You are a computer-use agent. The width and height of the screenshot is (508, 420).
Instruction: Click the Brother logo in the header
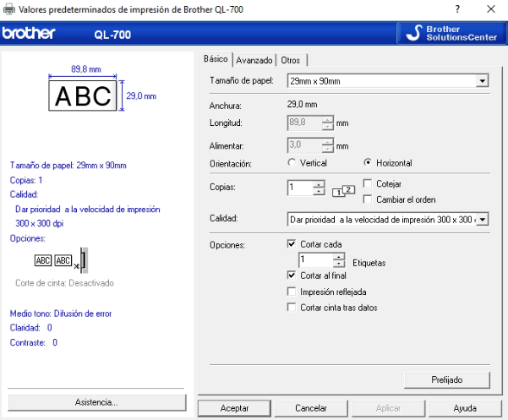(29, 33)
